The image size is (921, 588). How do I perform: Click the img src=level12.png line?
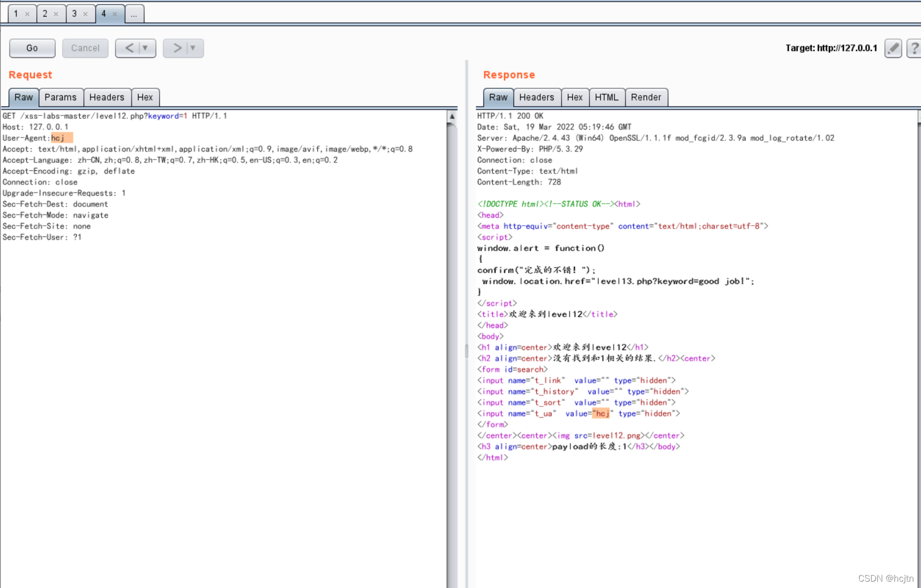click(x=581, y=436)
